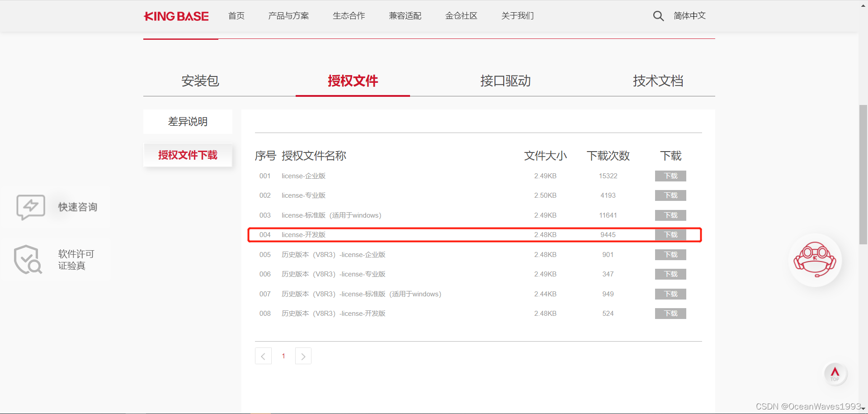
Task: Download V8R3 license-开发版 row 008
Action: tap(670, 314)
